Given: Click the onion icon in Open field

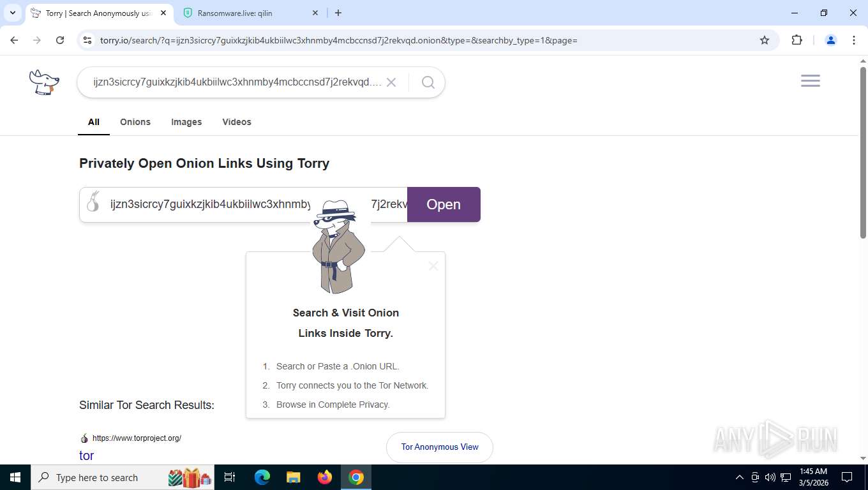Looking at the screenshot, I should (93, 202).
